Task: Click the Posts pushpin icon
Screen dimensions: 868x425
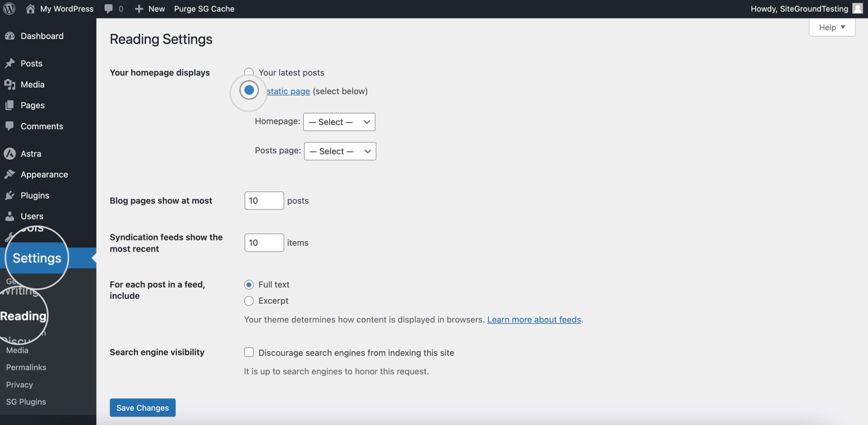Action: click(9, 63)
